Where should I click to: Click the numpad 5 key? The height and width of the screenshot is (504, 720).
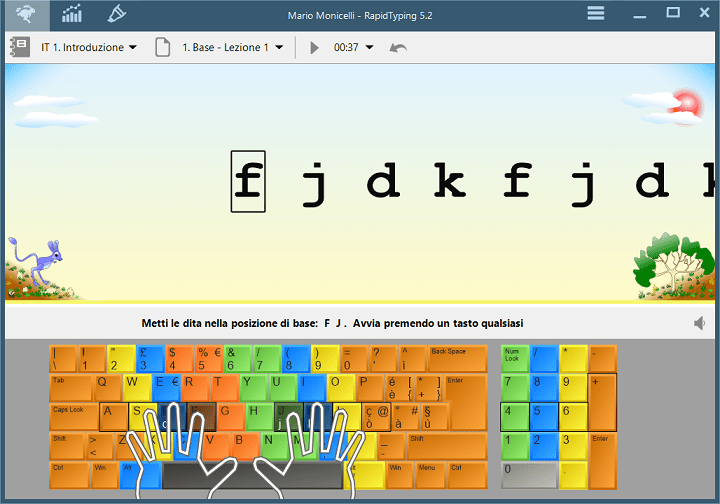coord(544,417)
